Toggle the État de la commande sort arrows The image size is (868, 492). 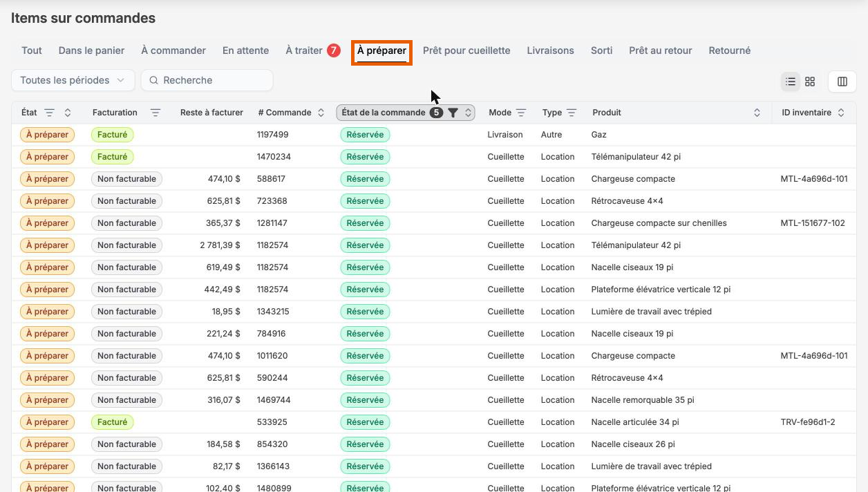[x=468, y=113]
